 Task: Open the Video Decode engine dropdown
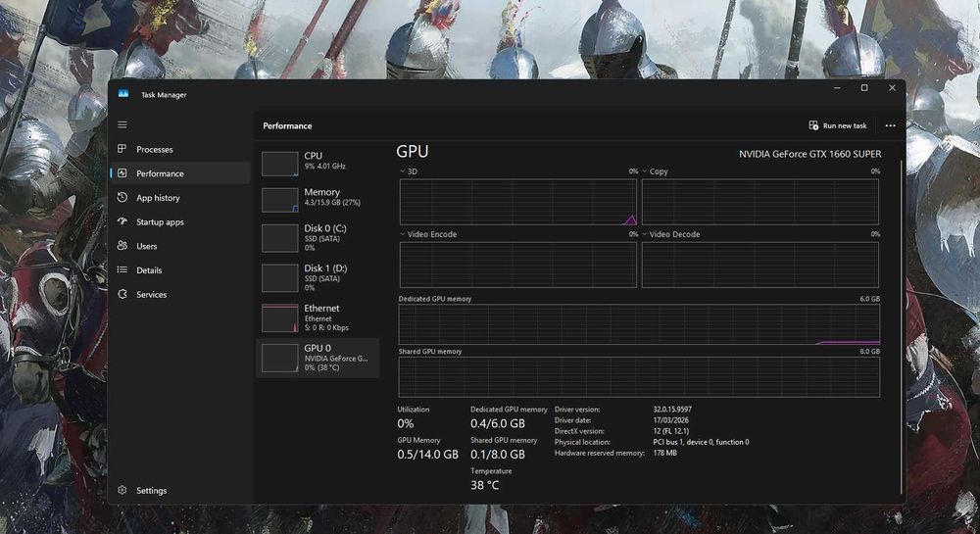(645, 234)
